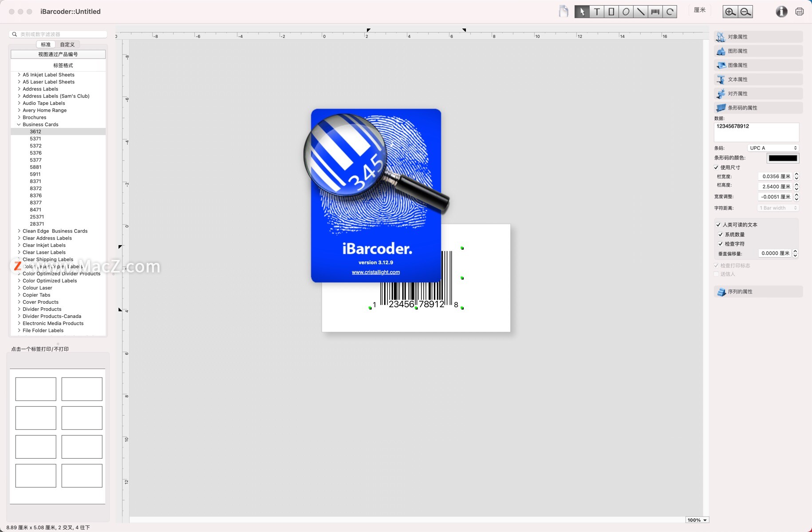
Task: Open the 序列的属性 panel
Action: pyautogui.click(x=758, y=292)
